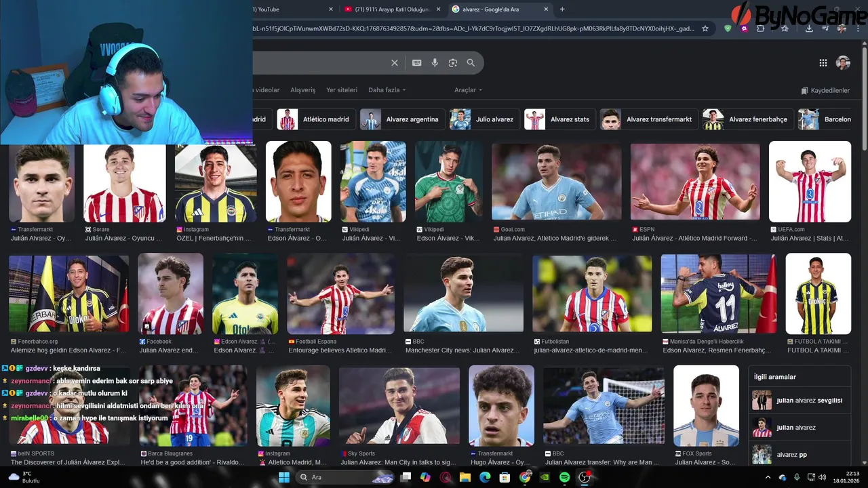Open Google Lens image search
The height and width of the screenshot is (488, 868).
[453, 62]
